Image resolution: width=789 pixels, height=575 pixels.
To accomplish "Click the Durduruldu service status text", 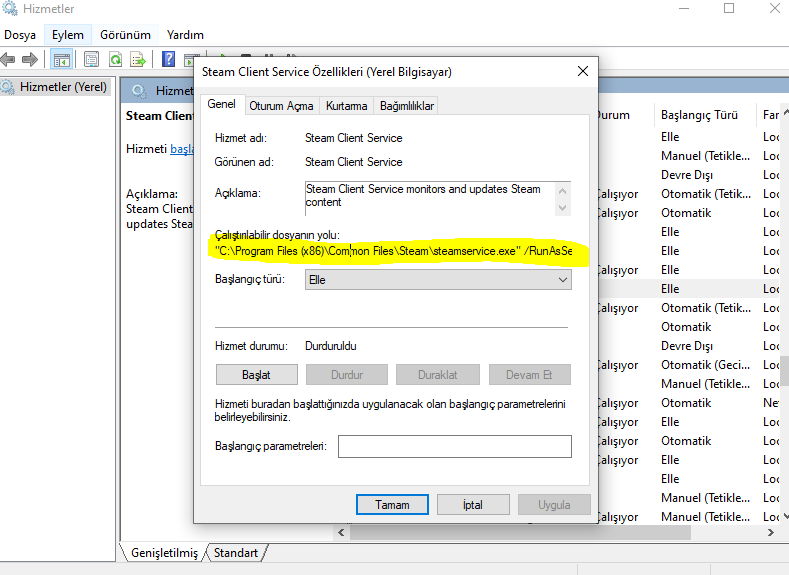I will [x=331, y=346].
